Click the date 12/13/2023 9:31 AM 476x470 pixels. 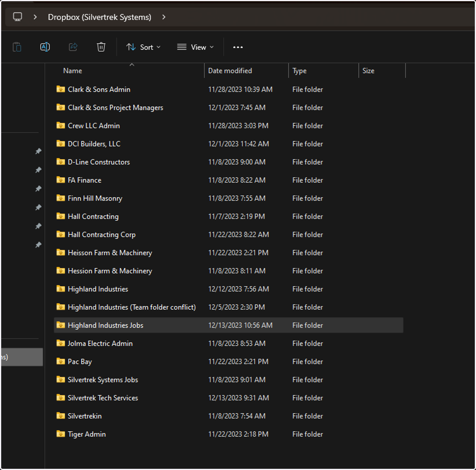coord(238,398)
